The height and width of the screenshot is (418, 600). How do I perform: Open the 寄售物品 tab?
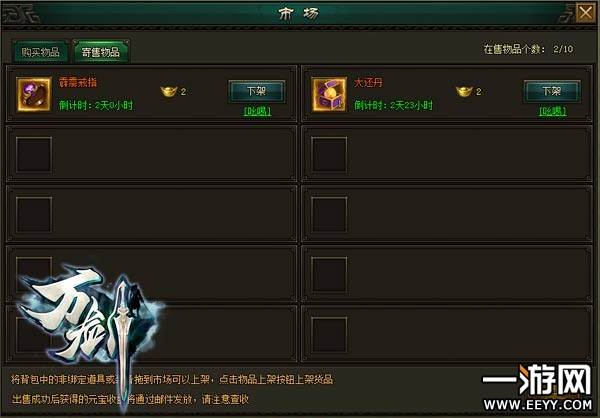(x=101, y=52)
